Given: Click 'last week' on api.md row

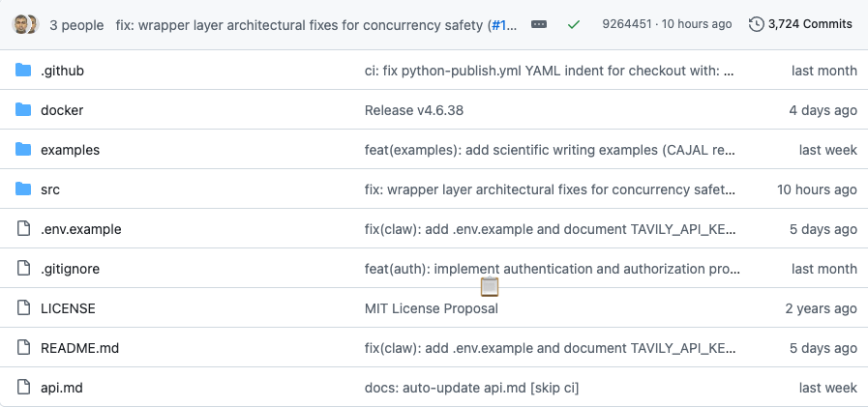Looking at the screenshot, I should [x=828, y=389].
